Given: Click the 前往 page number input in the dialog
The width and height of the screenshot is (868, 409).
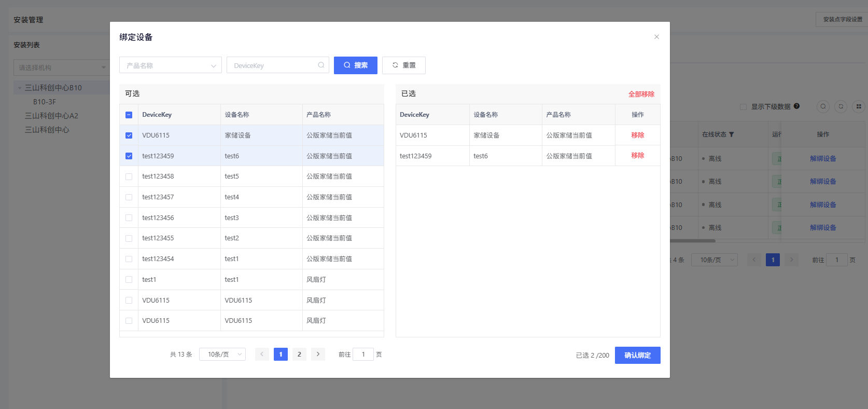Looking at the screenshot, I should coord(363,354).
